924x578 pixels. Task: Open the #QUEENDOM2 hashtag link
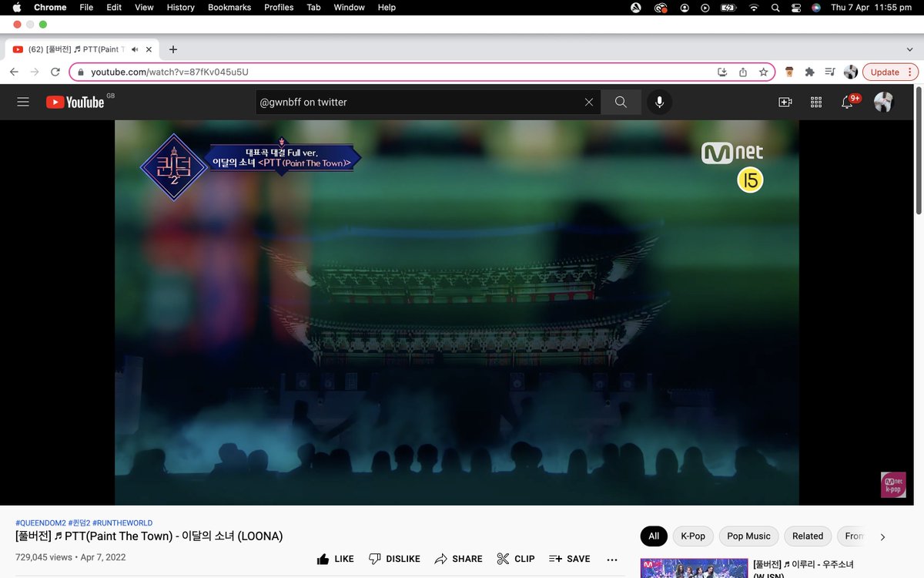point(40,523)
